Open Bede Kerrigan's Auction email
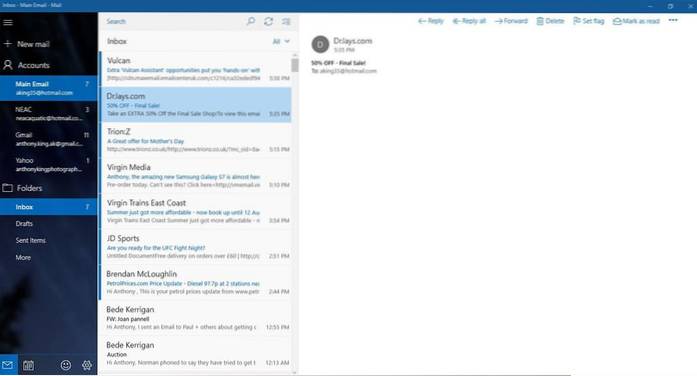This screenshot has width=697, height=376. click(x=196, y=353)
